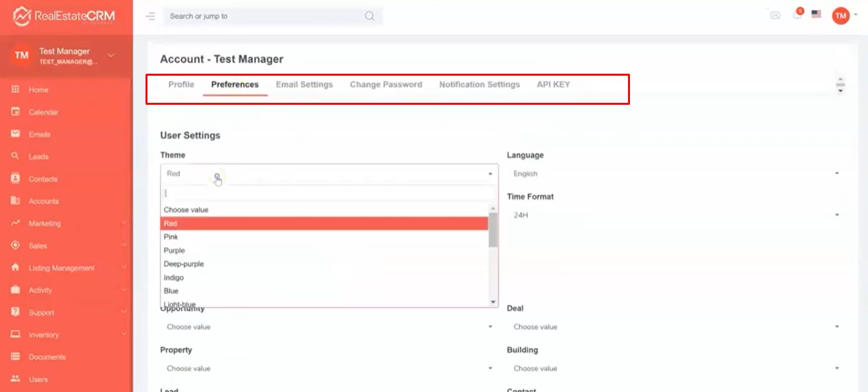Screen dimensions: 868x392
Task: Click the Search or jump to field
Action: pos(265,16)
